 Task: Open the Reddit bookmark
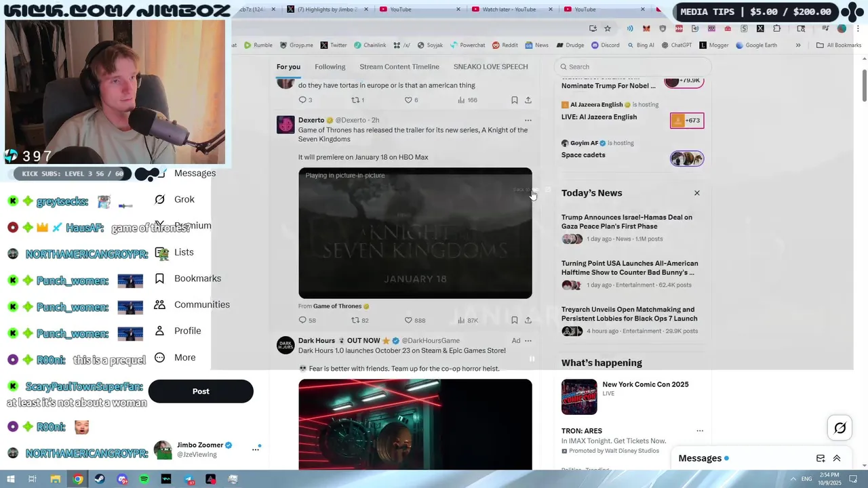(505, 45)
